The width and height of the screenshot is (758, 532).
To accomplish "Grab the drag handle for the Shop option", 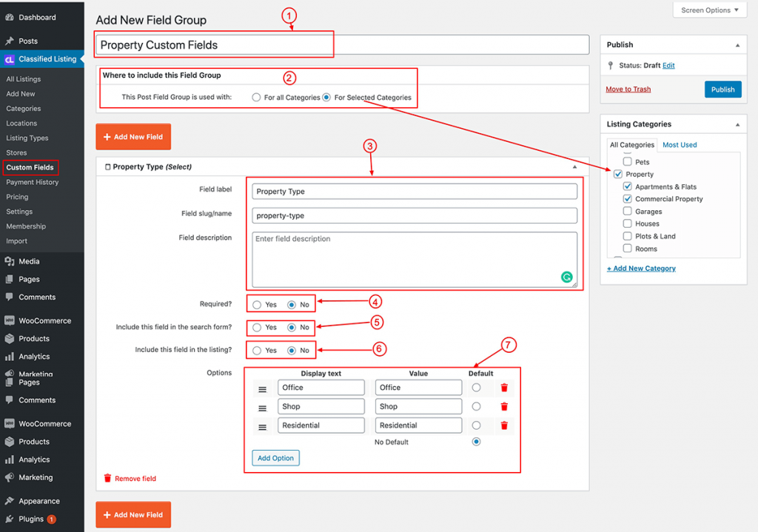I will (x=263, y=408).
